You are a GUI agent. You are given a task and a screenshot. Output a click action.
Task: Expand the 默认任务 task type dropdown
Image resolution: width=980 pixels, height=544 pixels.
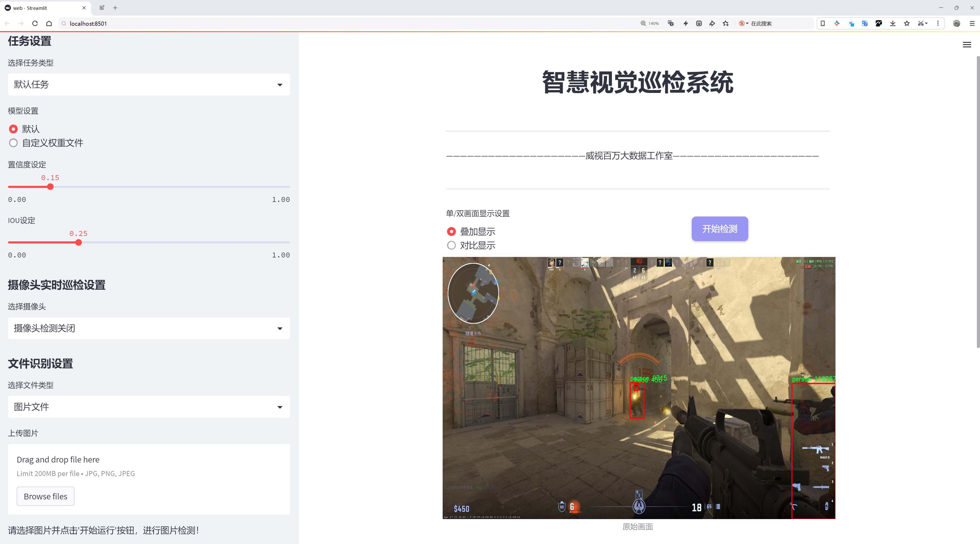point(149,84)
